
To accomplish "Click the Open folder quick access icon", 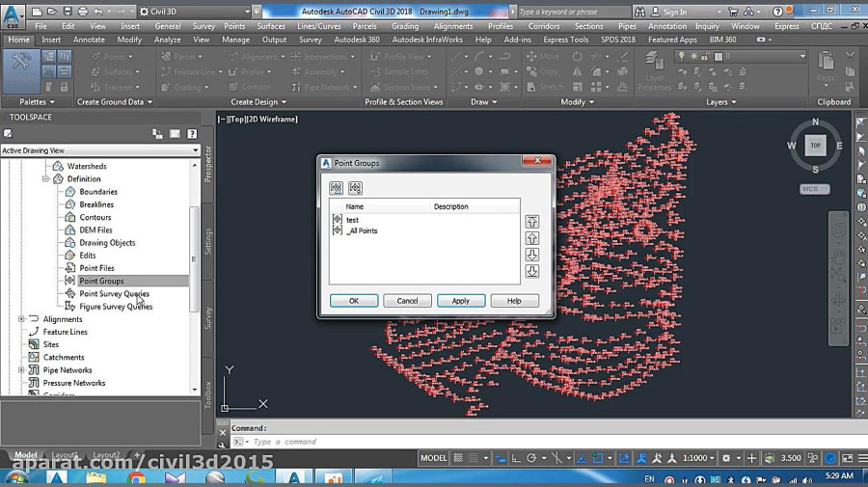I will coord(51,11).
